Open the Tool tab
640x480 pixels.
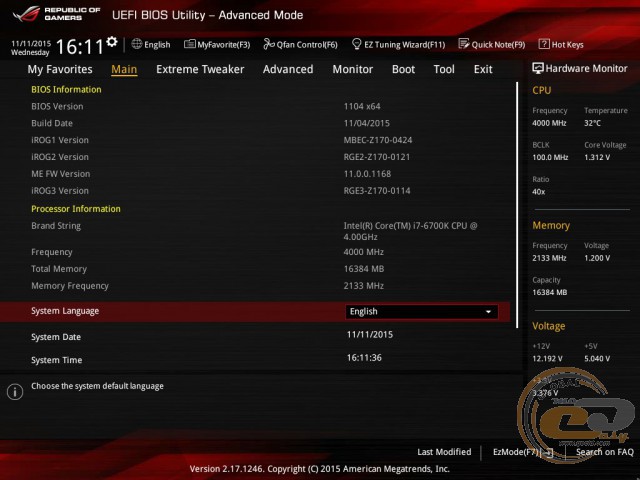[x=444, y=69]
